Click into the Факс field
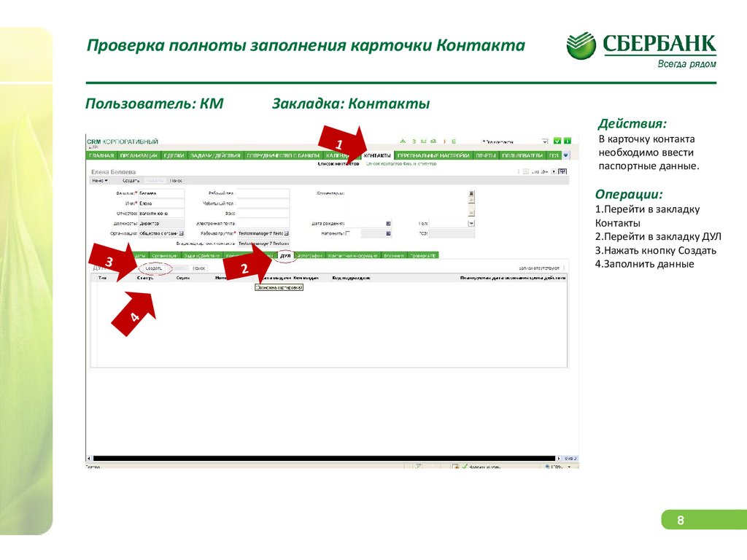 pyautogui.click(x=263, y=214)
